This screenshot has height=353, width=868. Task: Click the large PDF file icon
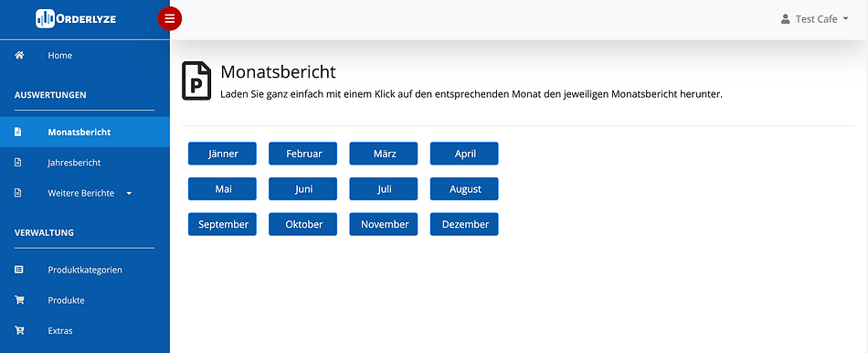(x=196, y=80)
